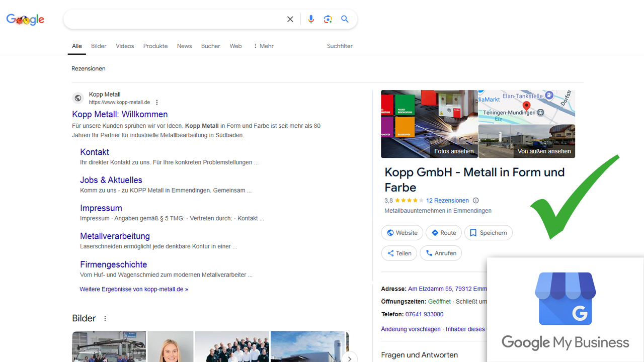Clear the search box with X icon
The height and width of the screenshot is (362, 644).
[290, 19]
